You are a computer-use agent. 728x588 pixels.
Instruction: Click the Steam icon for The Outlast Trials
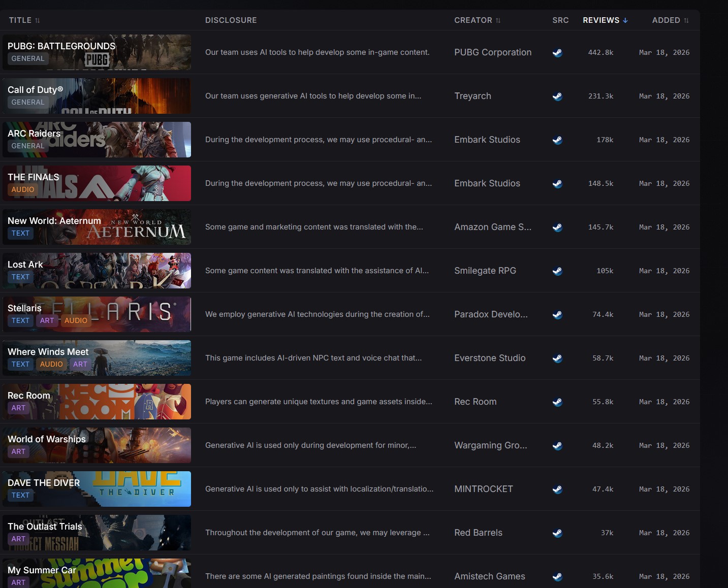(x=557, y=533)
